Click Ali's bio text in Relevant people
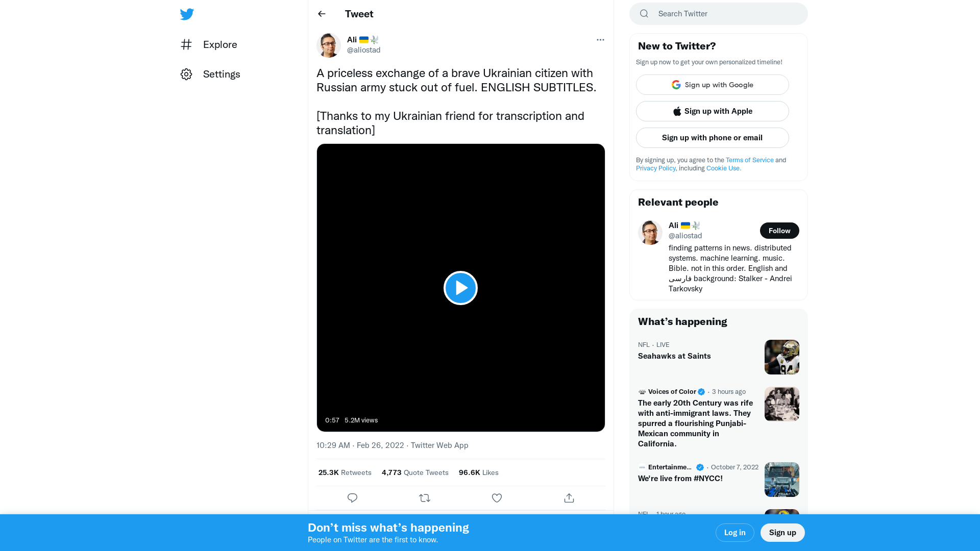 pyautogui.click(x=730, y=268)
